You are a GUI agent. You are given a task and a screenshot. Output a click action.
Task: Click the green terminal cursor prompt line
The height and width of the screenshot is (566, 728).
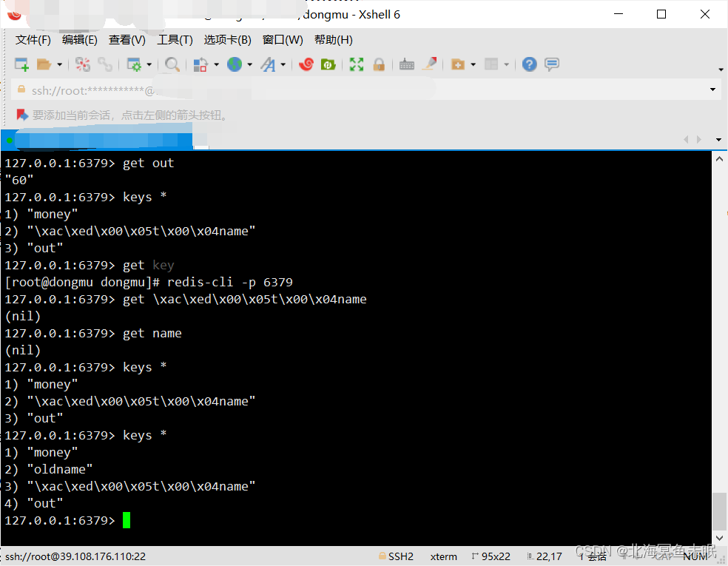click(67, 520)
